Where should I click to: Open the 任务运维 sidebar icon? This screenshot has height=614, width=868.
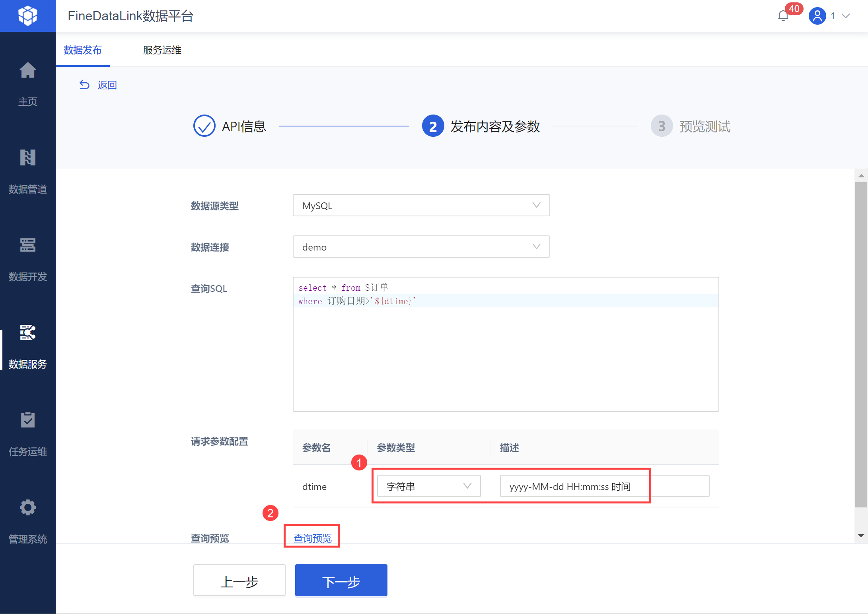(27, 420)
